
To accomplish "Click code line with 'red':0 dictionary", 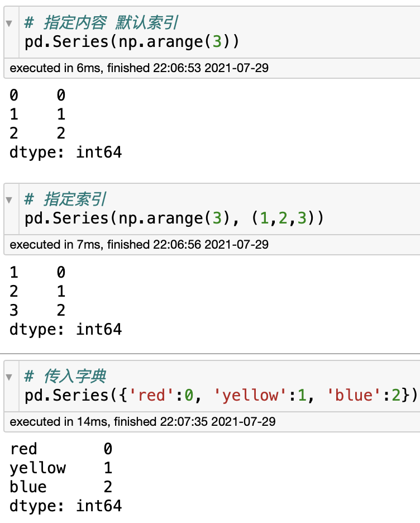I will pyautogui.click(x=221, y=395).
